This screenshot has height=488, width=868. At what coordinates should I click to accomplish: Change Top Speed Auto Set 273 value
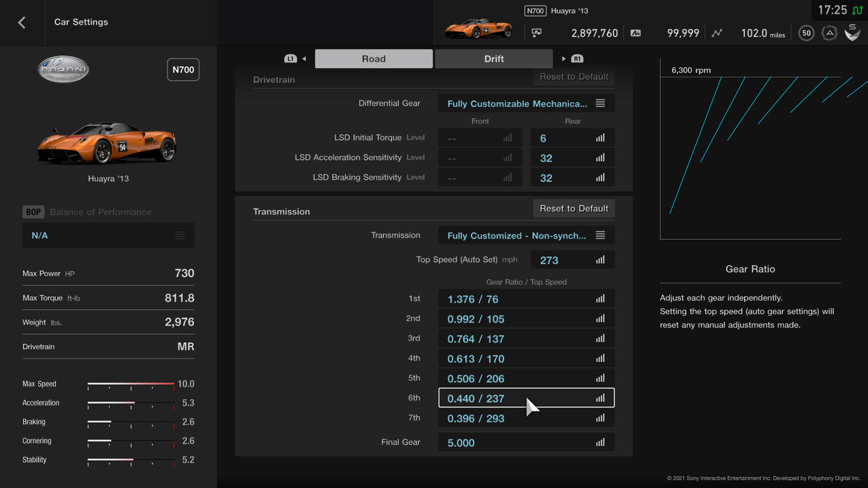(x=573, y=260)
